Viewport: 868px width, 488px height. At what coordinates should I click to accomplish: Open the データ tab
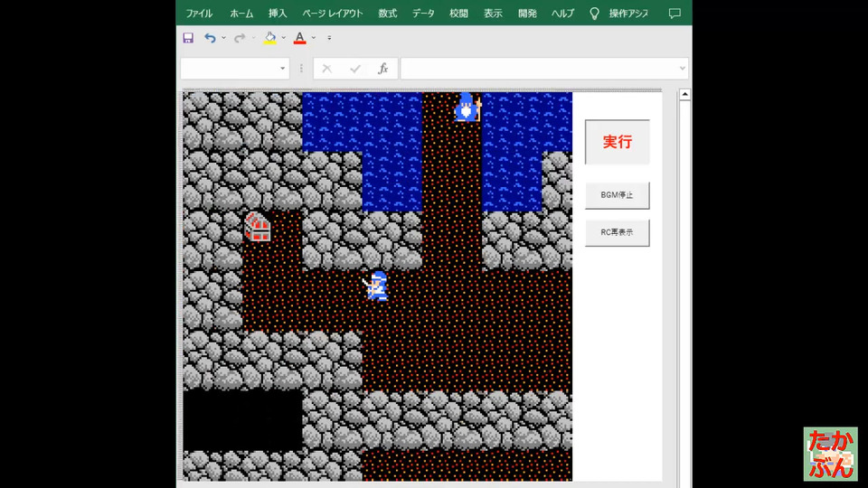[423, 14]
